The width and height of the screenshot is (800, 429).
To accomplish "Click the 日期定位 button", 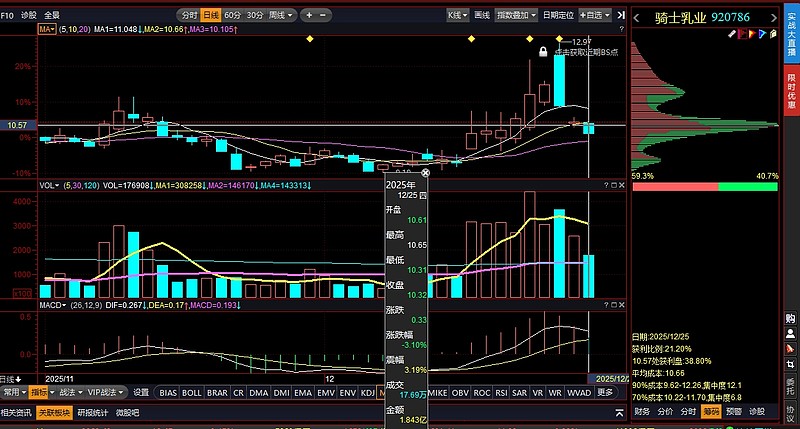I will click(x=558, y=15).
